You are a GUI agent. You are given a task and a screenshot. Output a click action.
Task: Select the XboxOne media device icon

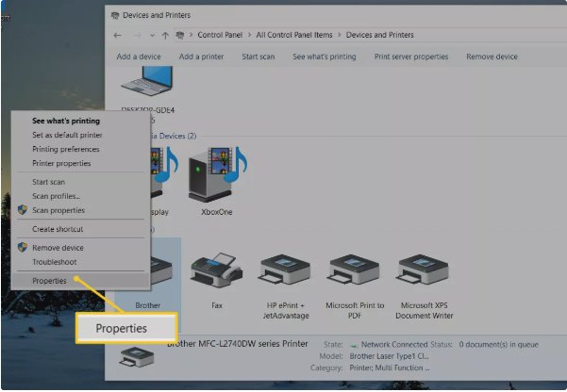point(217,174)
